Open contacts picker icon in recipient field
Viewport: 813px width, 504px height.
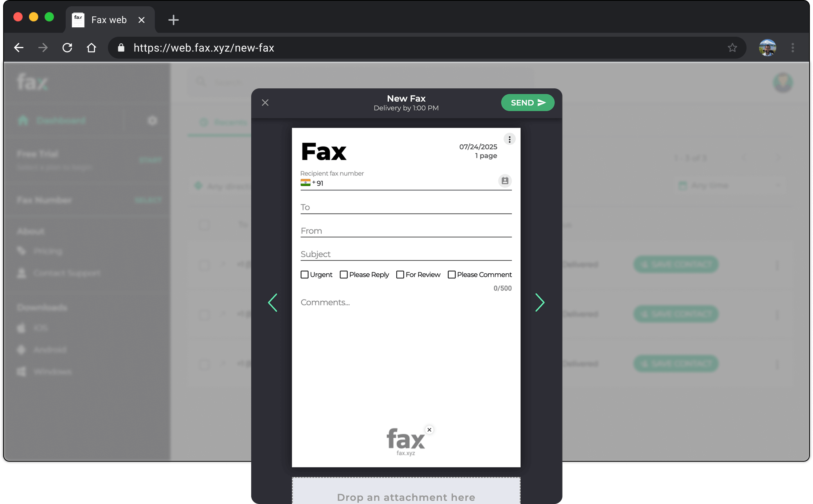click(505, 181)
